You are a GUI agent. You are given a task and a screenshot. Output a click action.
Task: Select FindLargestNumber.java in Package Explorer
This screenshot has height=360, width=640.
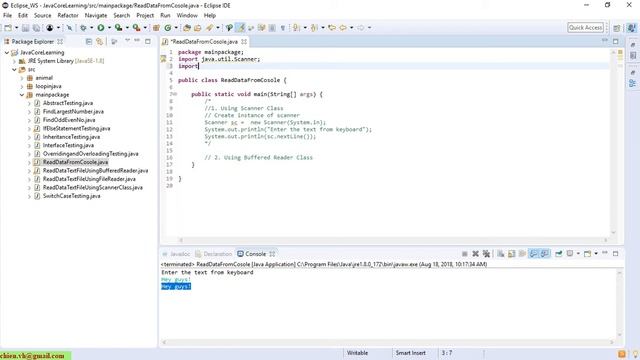(73, 111)
